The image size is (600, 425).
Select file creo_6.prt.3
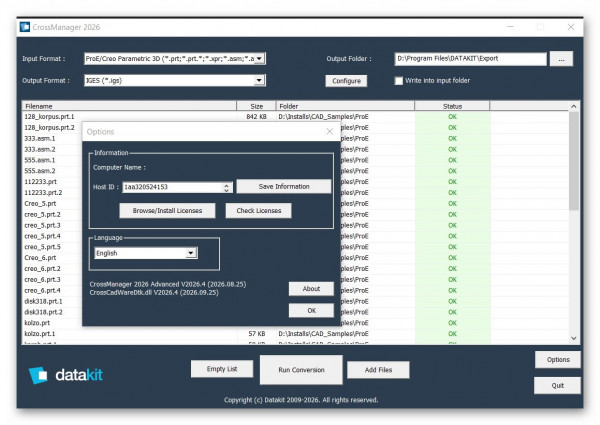[42, 280]
